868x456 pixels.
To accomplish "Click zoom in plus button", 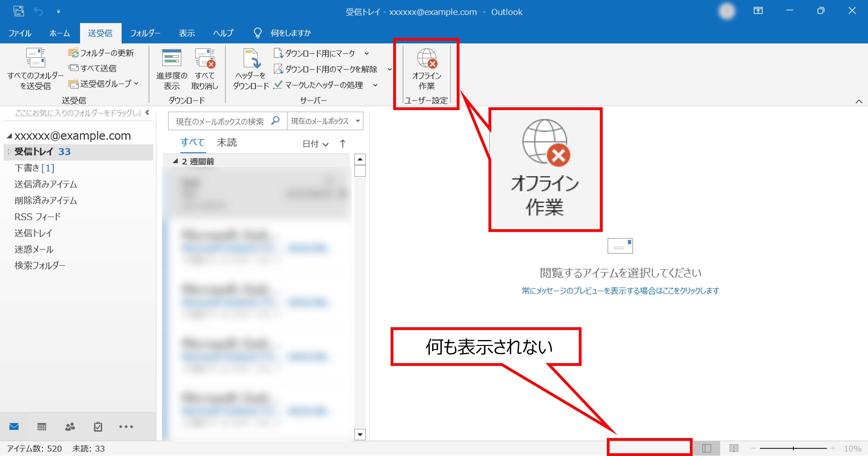I will tap(833, 448).
